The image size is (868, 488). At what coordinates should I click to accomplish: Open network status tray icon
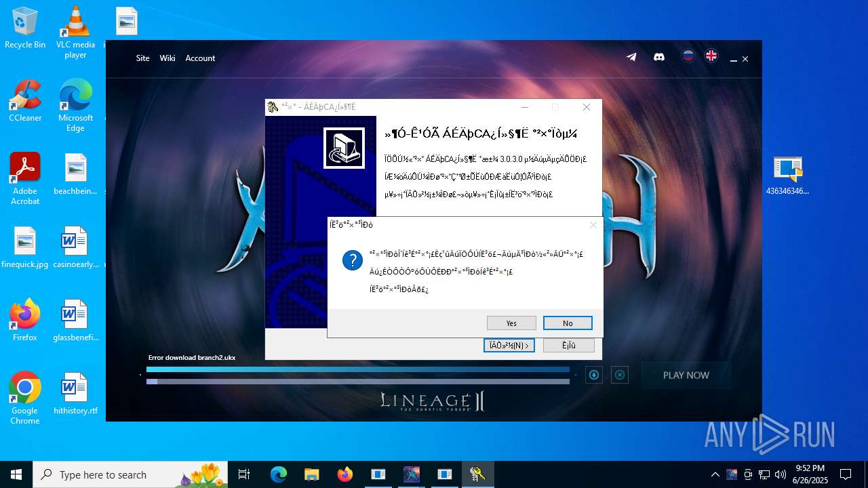764,474
